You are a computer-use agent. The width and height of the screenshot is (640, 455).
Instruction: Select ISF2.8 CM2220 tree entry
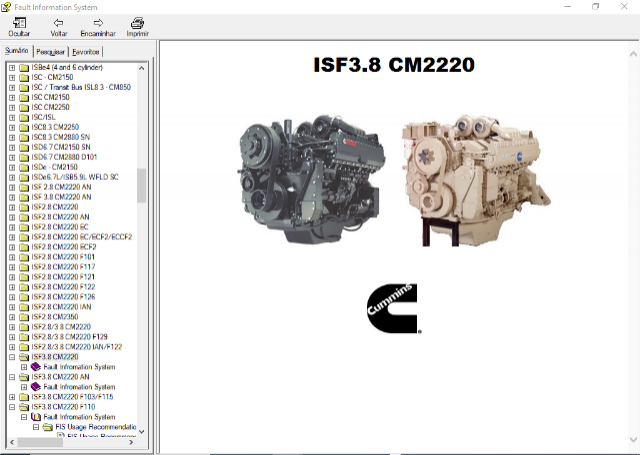coord(55,207)
